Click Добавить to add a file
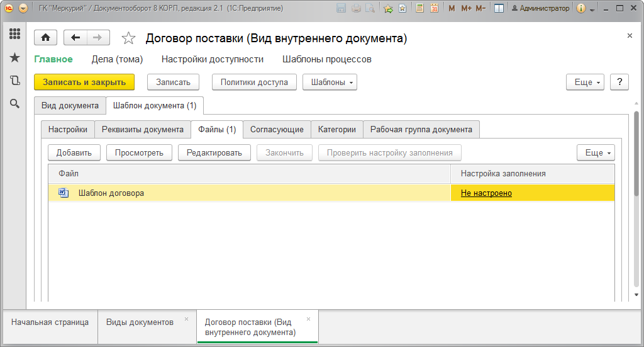 [x=74, y=153]
